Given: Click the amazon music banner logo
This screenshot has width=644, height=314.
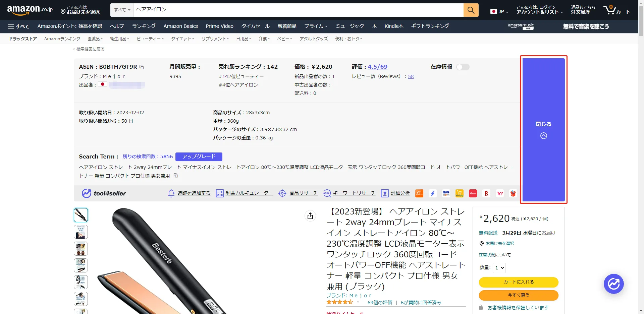Looking at the screenshot, I should [x=521, y=26].
